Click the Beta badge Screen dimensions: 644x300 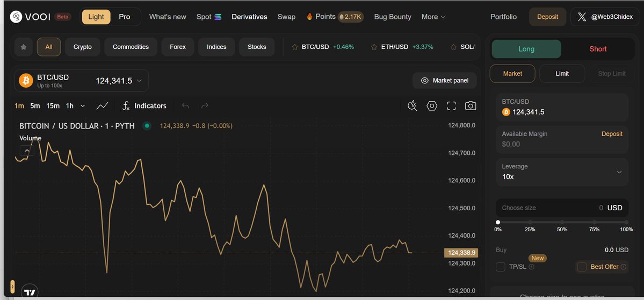pos(62,17)
